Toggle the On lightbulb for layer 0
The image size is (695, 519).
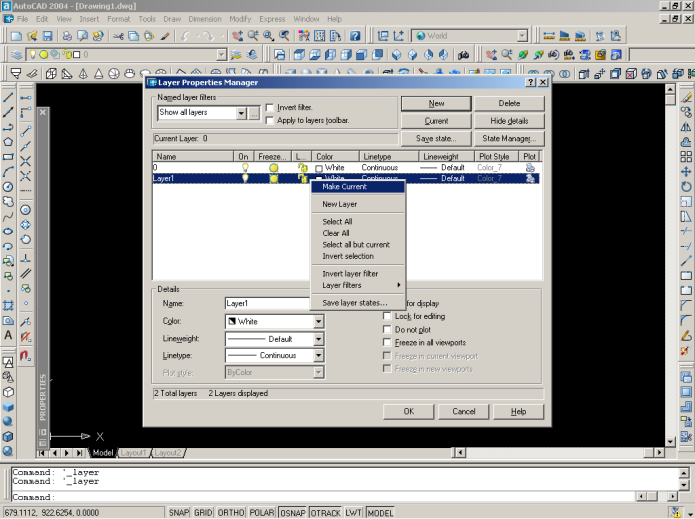(245, 168)
